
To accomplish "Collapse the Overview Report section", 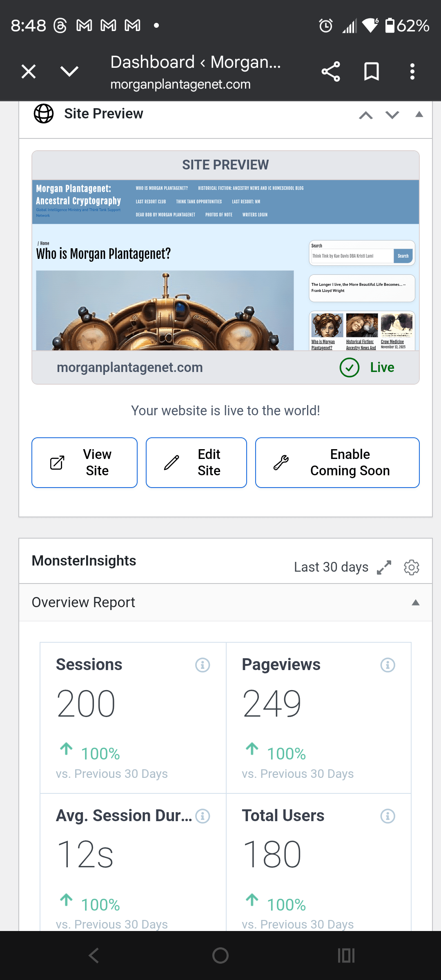I will pos(416,603).
